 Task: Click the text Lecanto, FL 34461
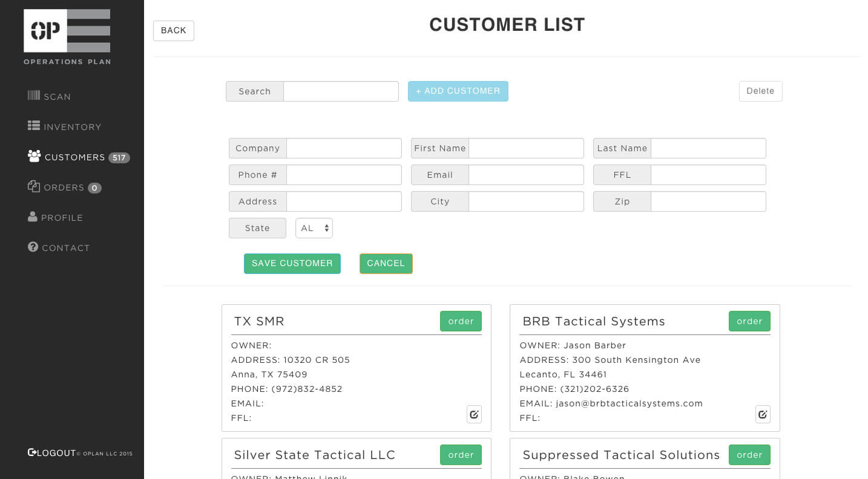pos(563,374)
